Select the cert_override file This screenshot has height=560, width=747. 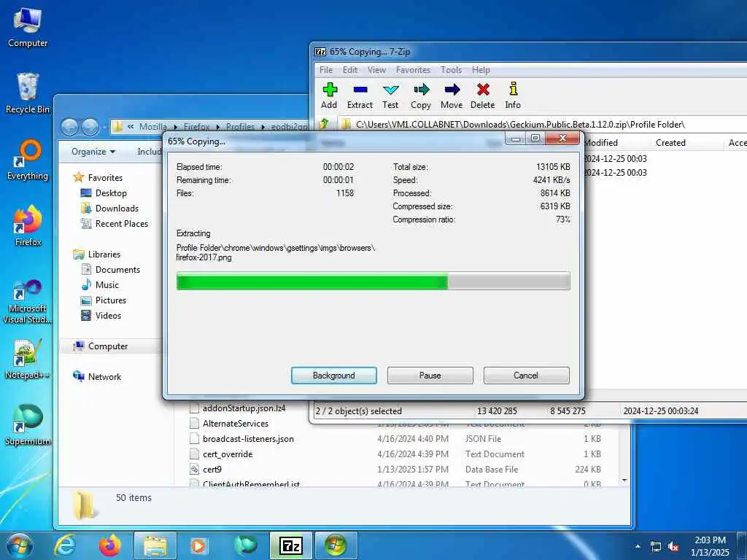tap(228, 454)
